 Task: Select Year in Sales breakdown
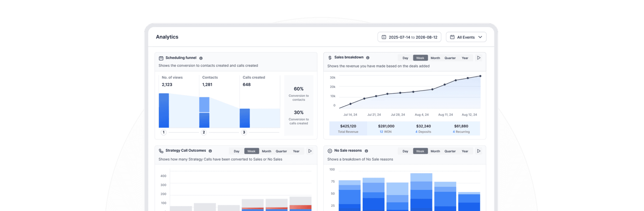(x=465, y=58)
